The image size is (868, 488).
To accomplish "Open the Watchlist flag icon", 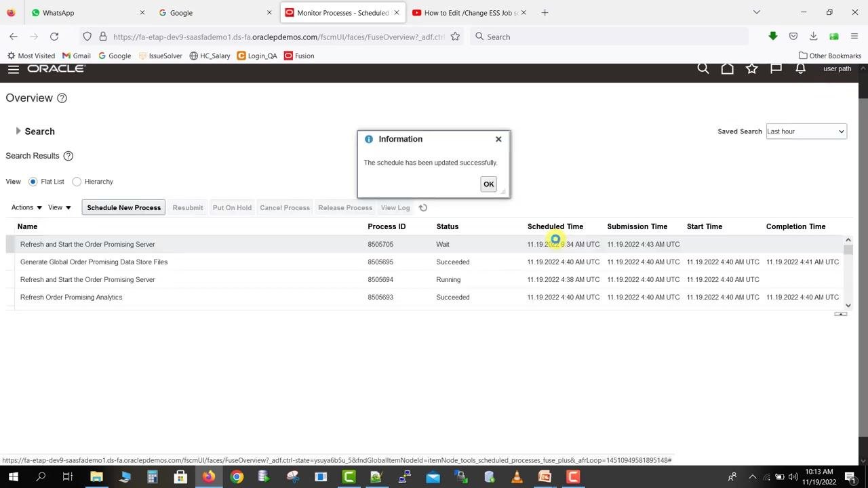I will [776, 68].
